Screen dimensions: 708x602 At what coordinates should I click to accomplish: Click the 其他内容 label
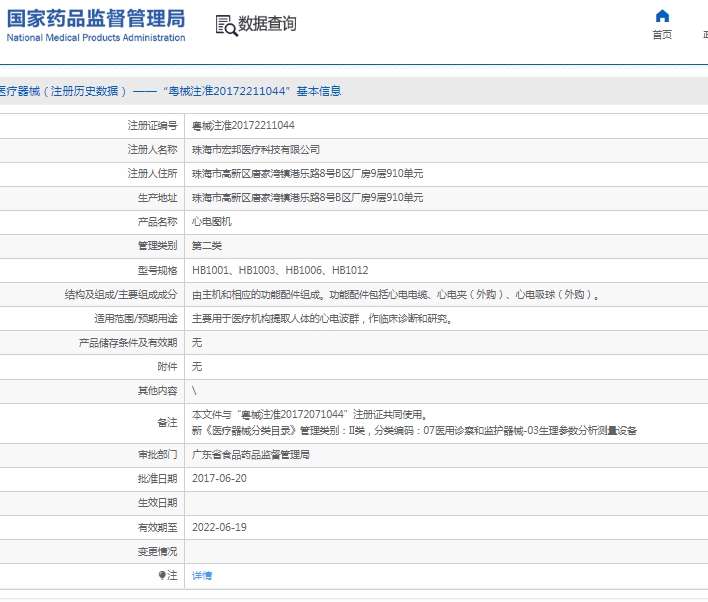(x=158, y=391)
